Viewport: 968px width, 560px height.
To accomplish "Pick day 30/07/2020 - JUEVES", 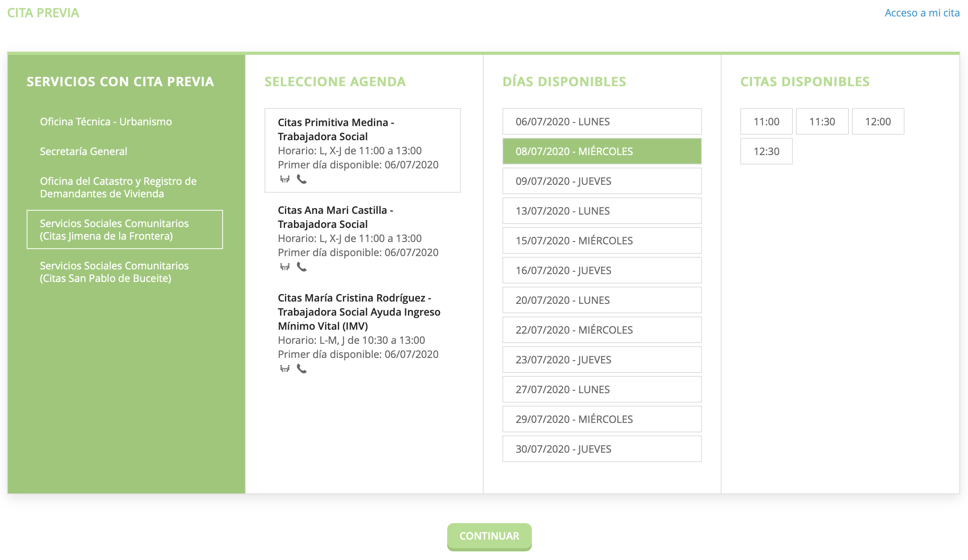I will coord(602,449).
